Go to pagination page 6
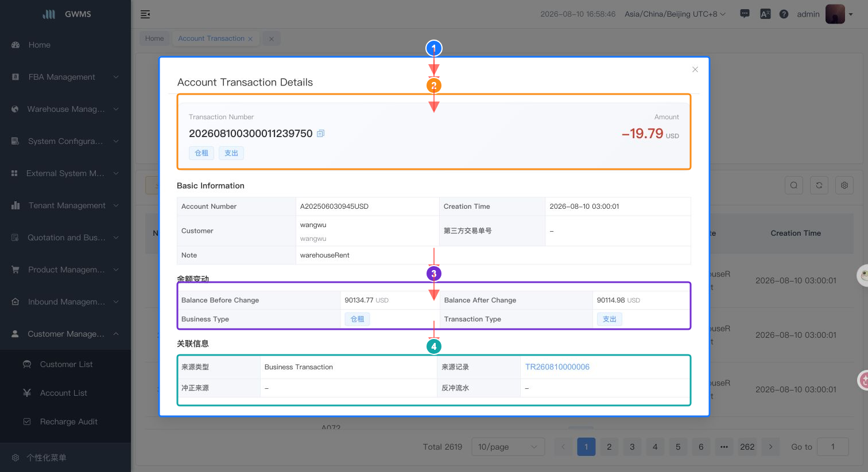 pos(701,447)
